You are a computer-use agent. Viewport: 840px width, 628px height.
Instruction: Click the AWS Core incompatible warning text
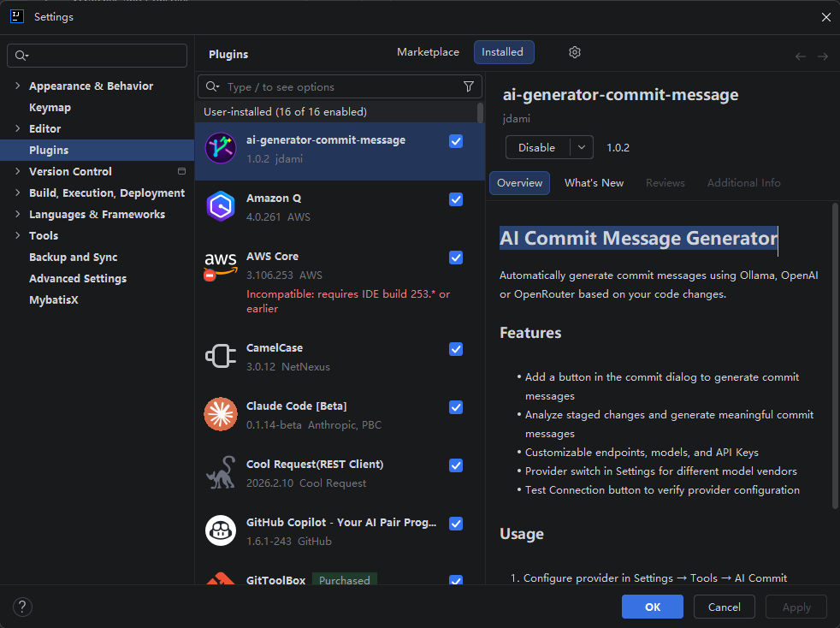point(347,301)
